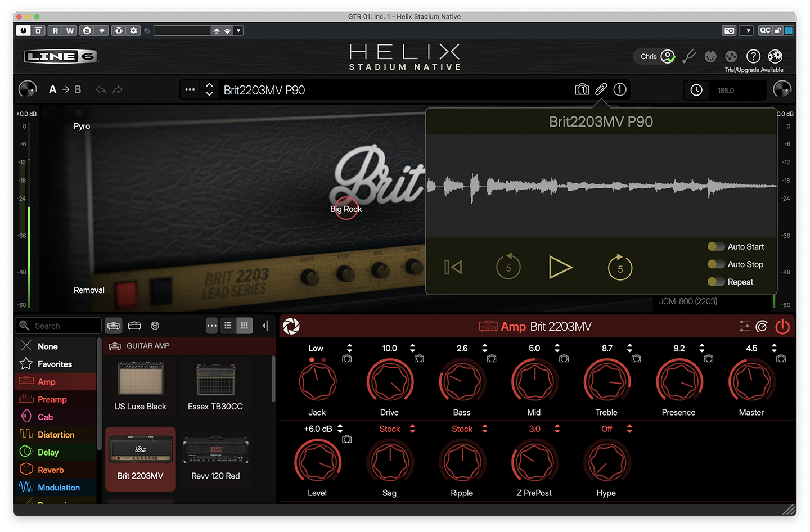Click the snapshot camera icon beside preset name
810x532 pixels.
pos(582,89)
